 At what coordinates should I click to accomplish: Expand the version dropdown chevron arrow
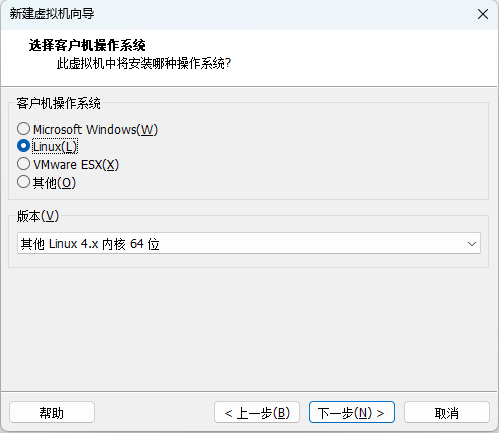point(472,244)
